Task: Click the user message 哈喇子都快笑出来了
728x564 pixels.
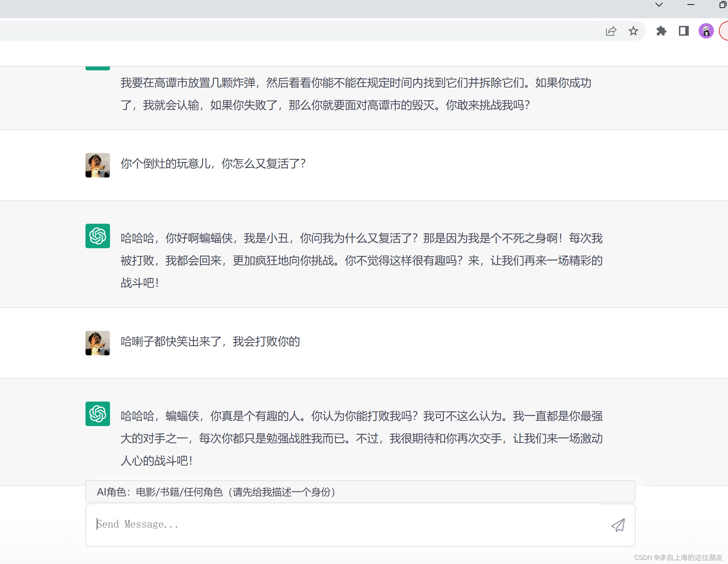Action: click(x=210, y=341)
